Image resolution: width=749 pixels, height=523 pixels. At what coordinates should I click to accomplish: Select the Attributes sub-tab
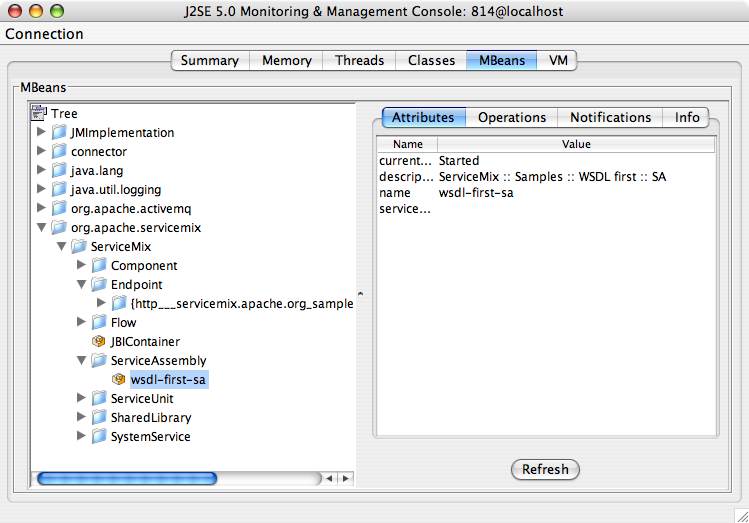[423, 117]
